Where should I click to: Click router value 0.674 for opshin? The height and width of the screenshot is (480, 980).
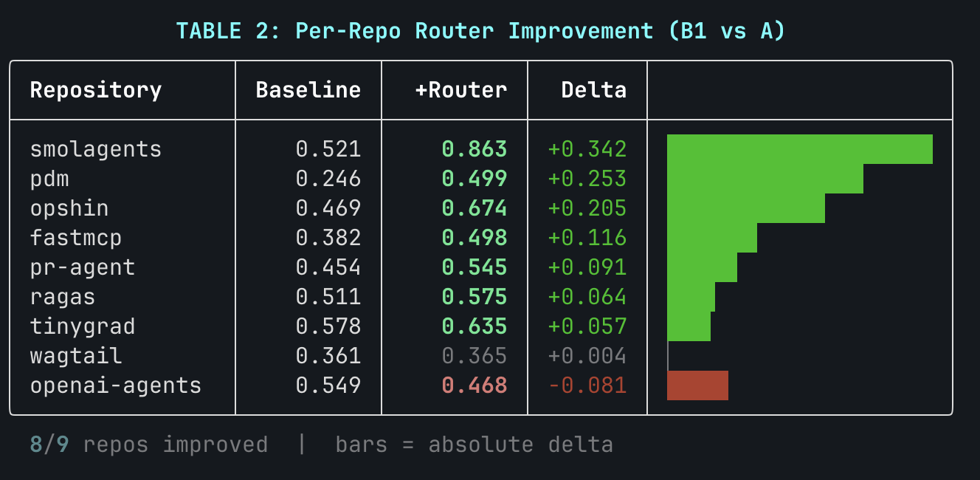tap(475, 208)
